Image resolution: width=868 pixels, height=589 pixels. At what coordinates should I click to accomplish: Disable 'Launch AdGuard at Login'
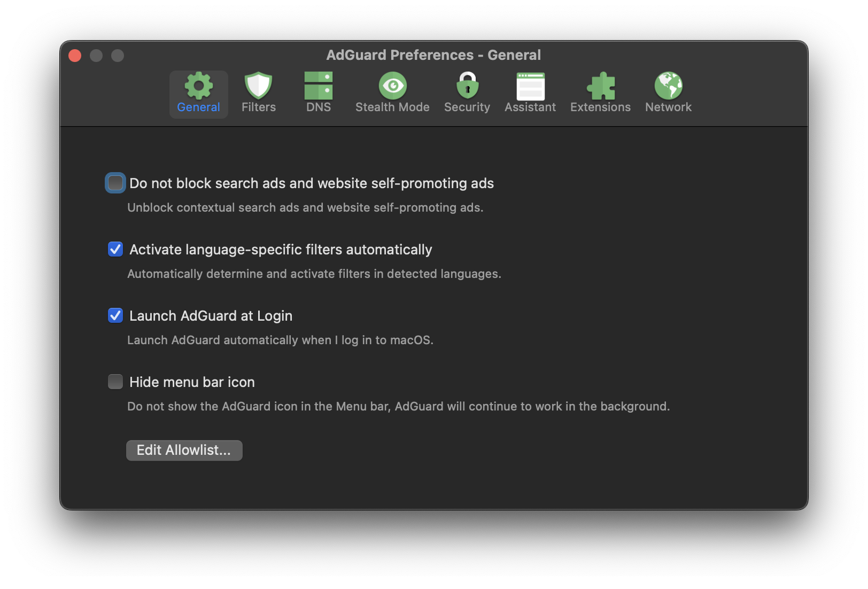coord(115,315)
